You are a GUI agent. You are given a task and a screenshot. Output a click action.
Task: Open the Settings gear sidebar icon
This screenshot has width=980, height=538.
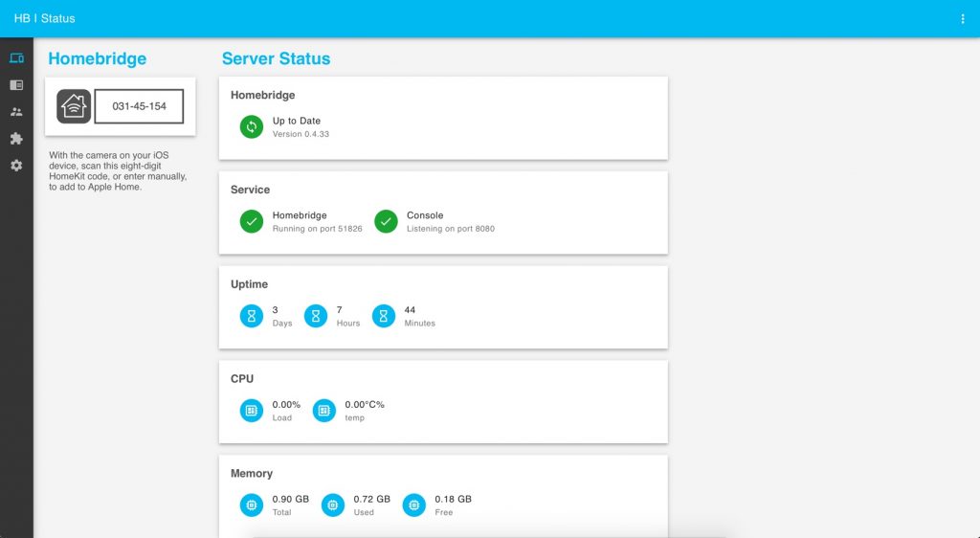point(17,166)
